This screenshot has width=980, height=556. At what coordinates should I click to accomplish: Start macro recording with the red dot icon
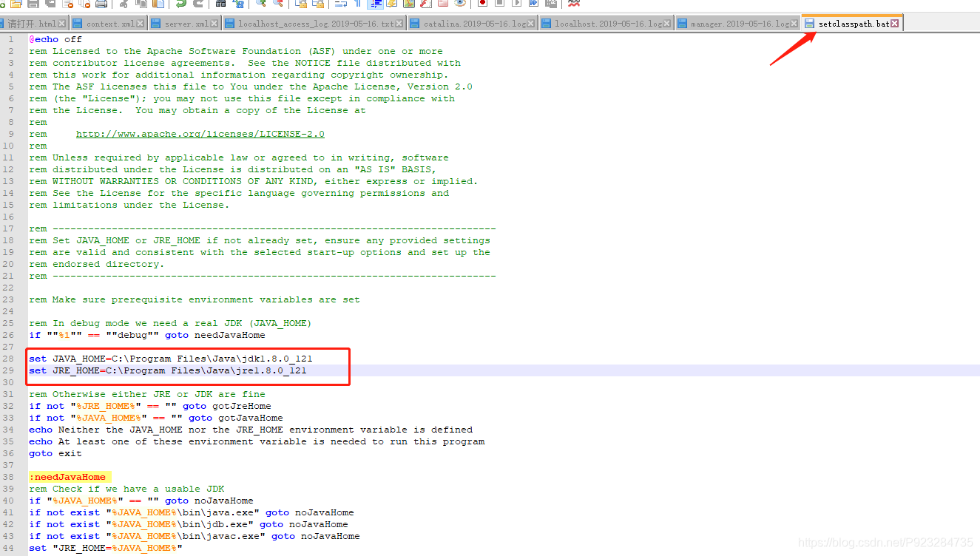(x=482, y=4)
